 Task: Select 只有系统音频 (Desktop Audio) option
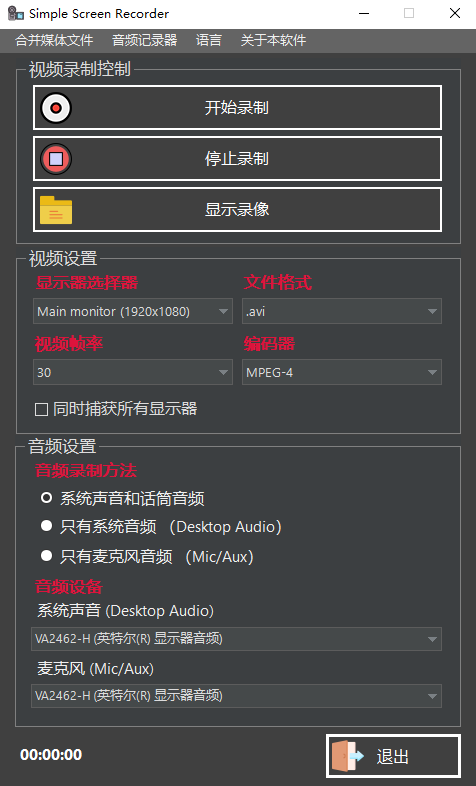point(47,525)
